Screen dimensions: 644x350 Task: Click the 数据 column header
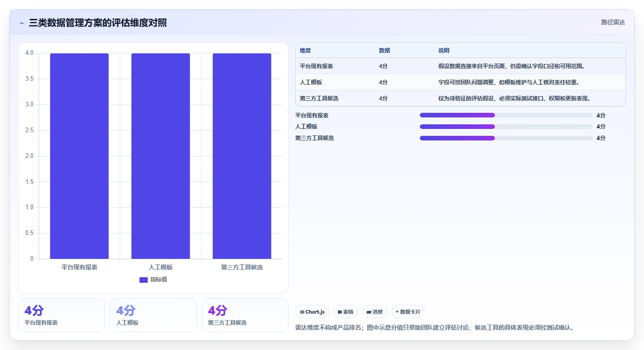pos(384,51)
